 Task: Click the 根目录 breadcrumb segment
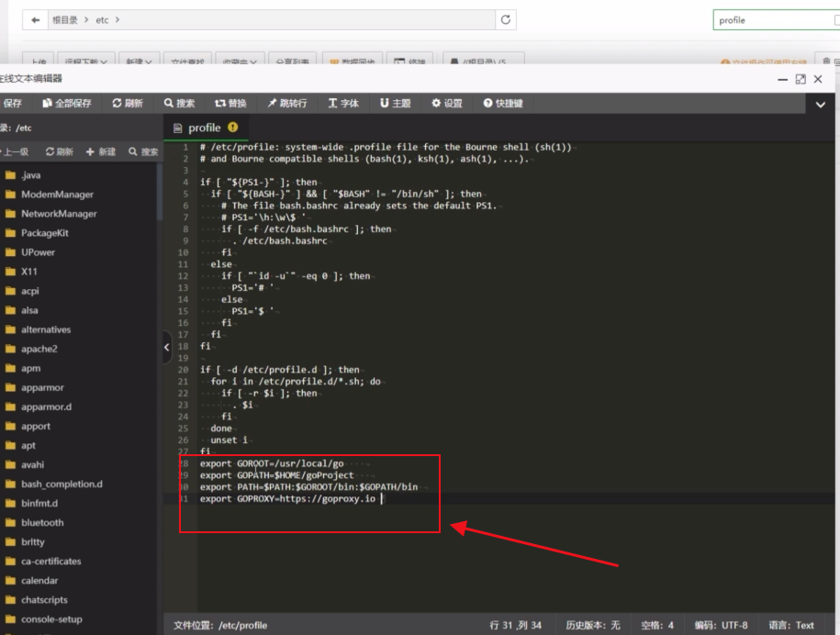pos(65,20)
